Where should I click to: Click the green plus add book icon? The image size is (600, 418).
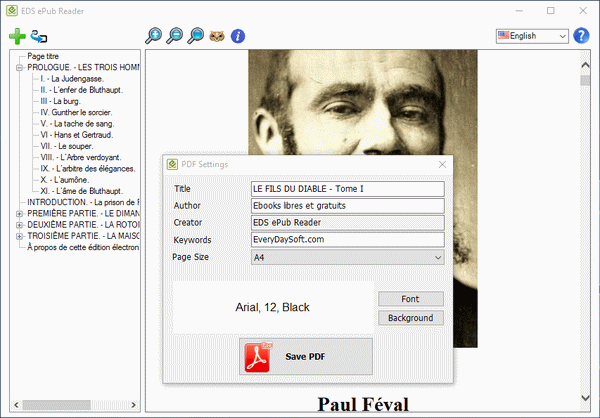coord(17,36)
